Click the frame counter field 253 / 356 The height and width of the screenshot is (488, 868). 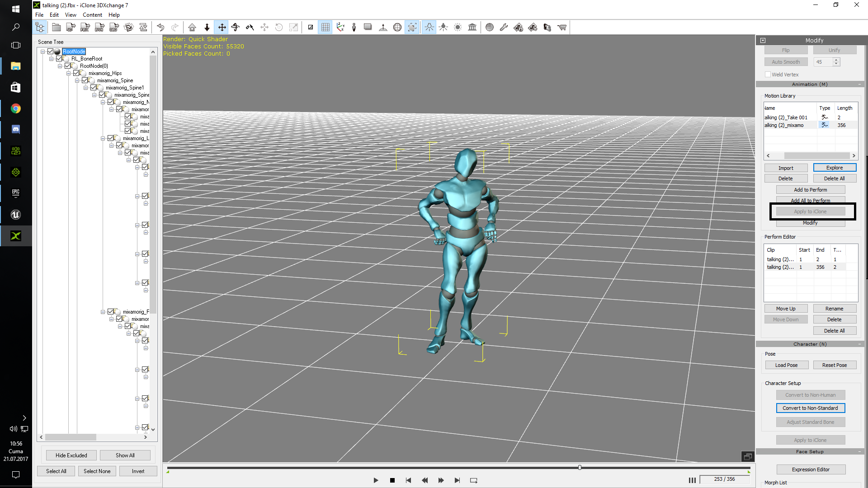724,479
